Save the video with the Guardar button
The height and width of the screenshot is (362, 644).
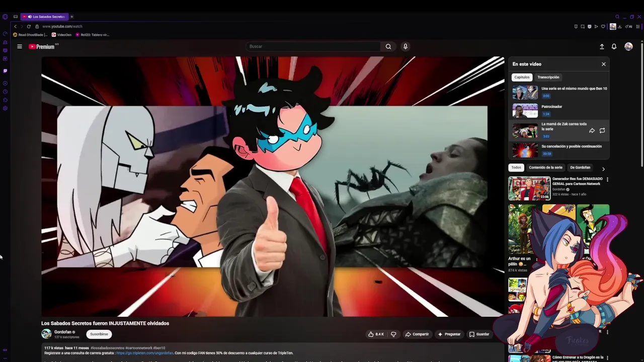(x=479, y=334)
